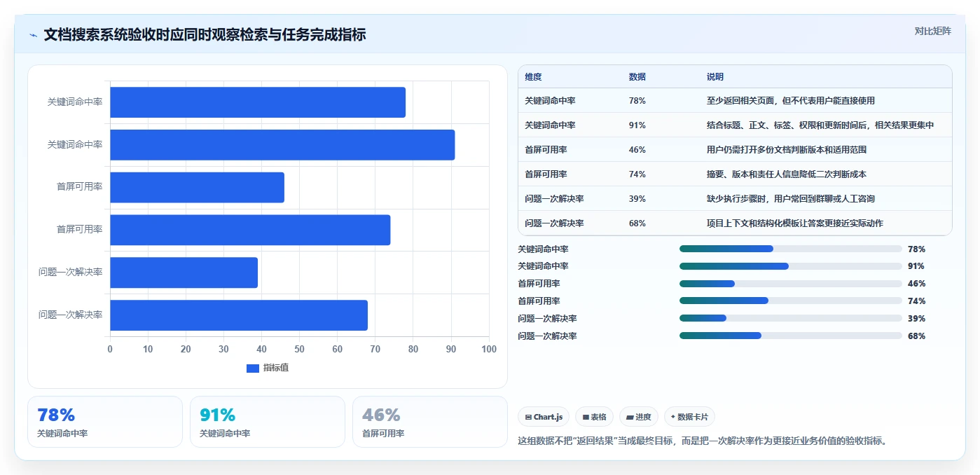Image resolution: width=980 pixels, height=475 pixels.
Task: Click the 对比矩阵 label in the header
Action: [932, 31]
